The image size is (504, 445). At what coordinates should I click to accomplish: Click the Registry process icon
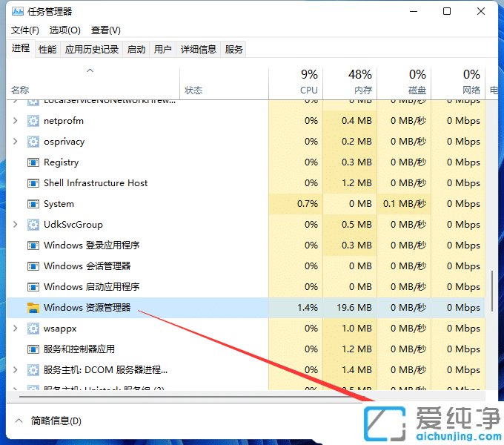pyautogui.click(x=33, y=162)
